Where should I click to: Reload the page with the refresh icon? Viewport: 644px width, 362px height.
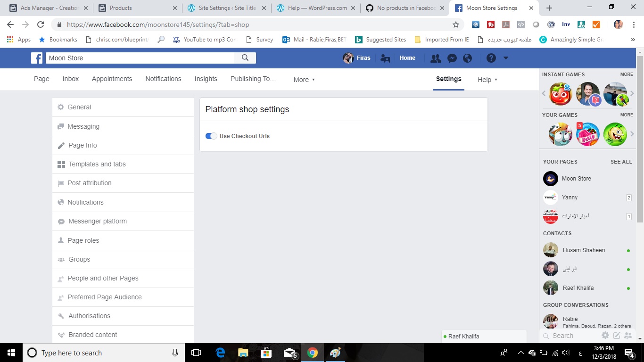41,25
